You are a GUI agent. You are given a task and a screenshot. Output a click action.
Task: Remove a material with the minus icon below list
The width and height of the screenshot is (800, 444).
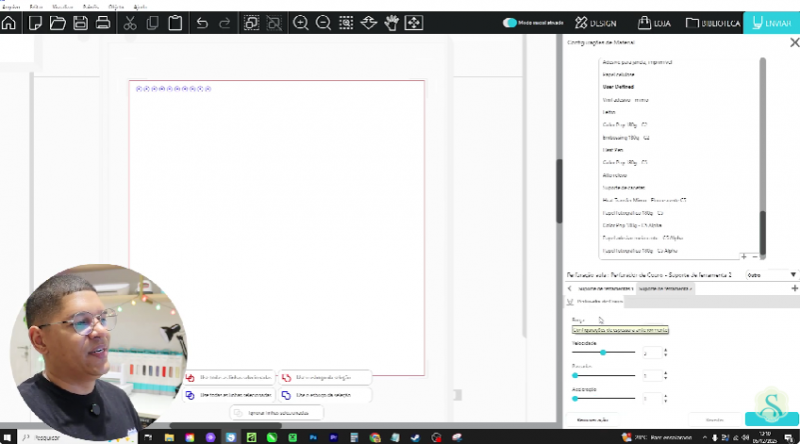tap(755, 257)
